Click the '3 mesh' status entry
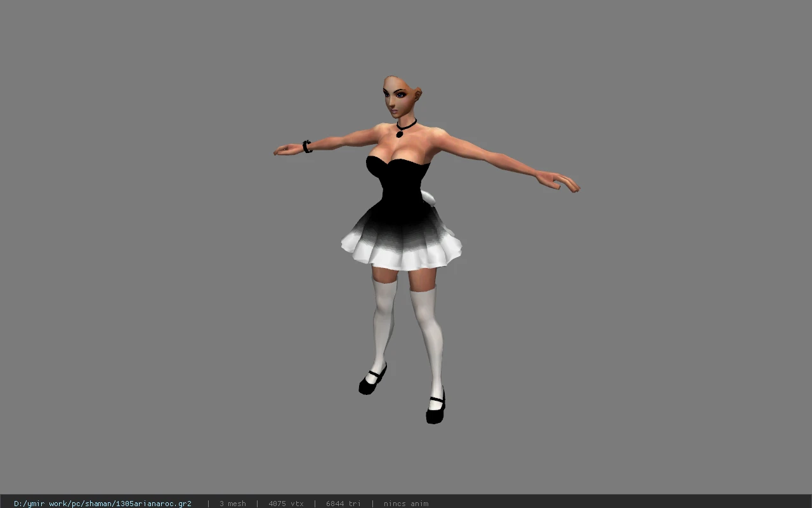The width and height of the screenshot is (812, 508). 233,504
